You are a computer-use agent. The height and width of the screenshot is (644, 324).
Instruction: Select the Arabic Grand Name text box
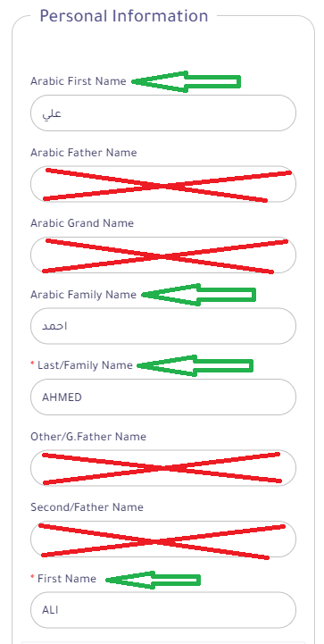163,255
